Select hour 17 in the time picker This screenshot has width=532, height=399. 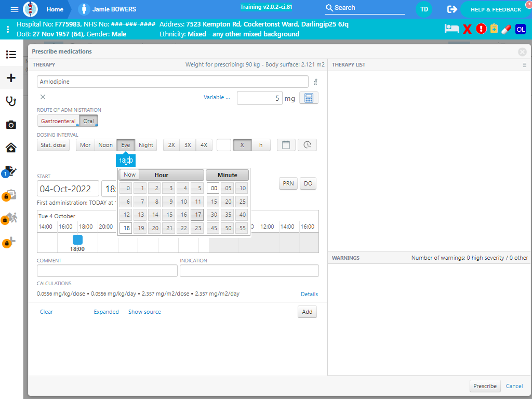197,215
